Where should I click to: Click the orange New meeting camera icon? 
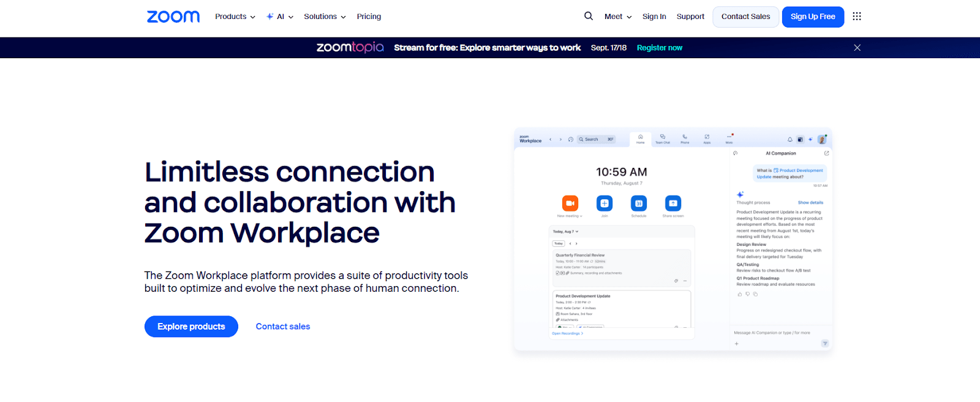click(x=570, y=203)
